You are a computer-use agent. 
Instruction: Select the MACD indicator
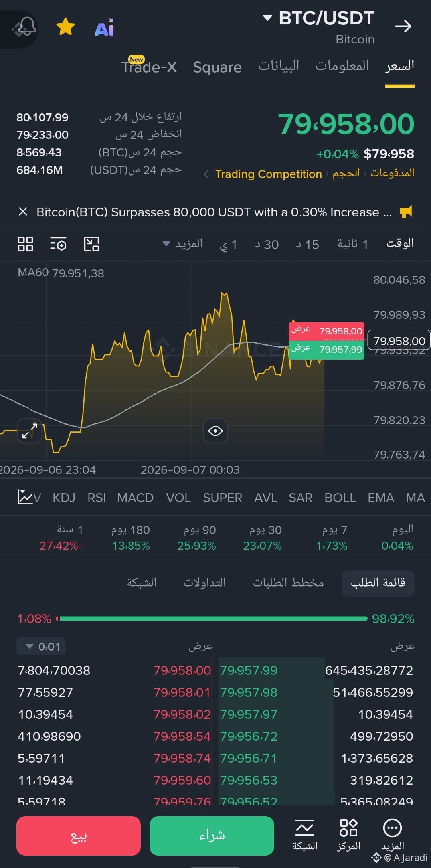click(135, 498)
